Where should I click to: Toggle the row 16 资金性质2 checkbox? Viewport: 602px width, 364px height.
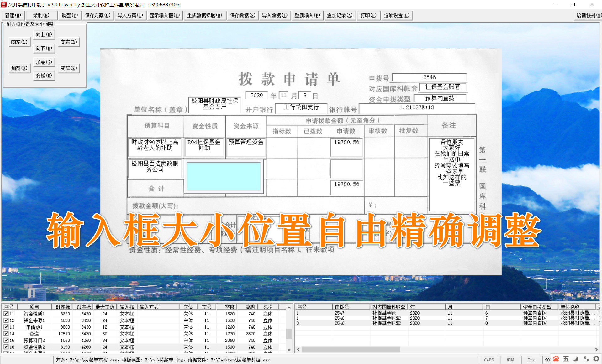coord(6,347)
